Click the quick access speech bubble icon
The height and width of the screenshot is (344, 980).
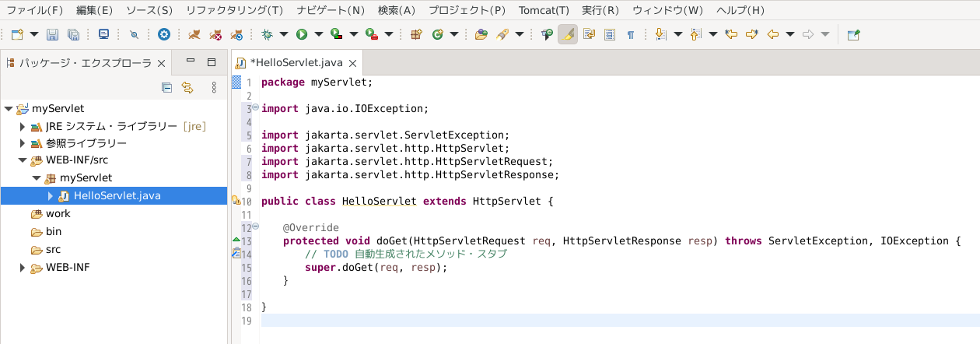point(548,34)
